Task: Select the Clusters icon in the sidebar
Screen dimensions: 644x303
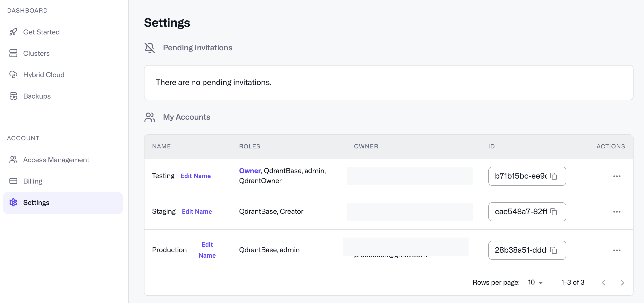Action: click(x=13, y=53)
